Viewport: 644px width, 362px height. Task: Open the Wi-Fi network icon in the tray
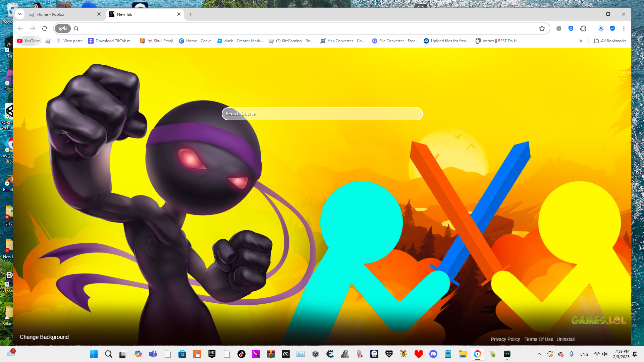pyautogui.click(x=597, y=354)
